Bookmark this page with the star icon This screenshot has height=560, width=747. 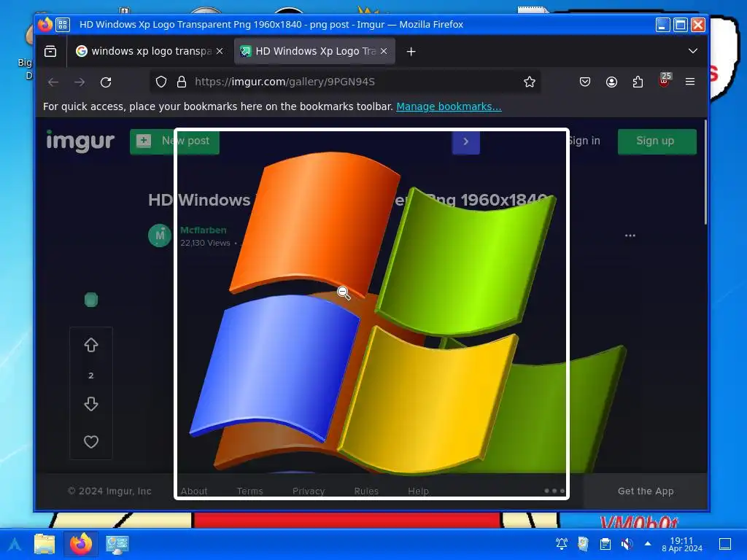[530, 82]
